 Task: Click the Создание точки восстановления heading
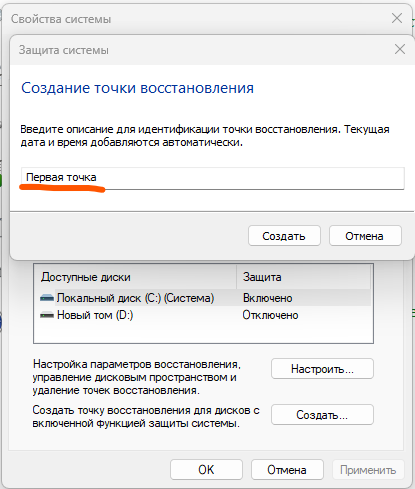coord(137,88)
